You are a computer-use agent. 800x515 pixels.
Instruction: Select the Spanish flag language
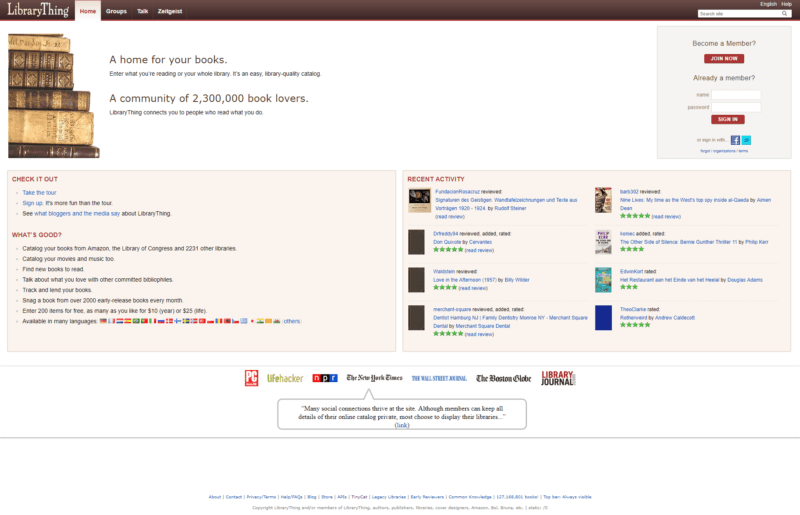click(128, 321)
